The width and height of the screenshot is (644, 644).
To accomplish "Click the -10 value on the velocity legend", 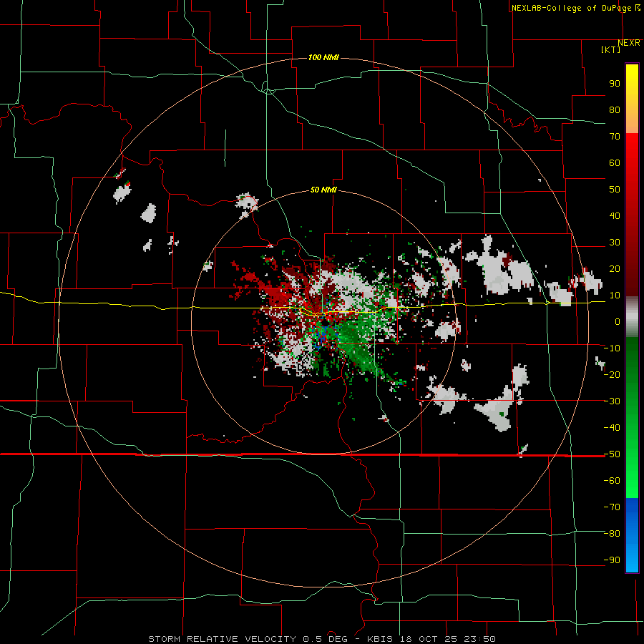I will (612, 348).
